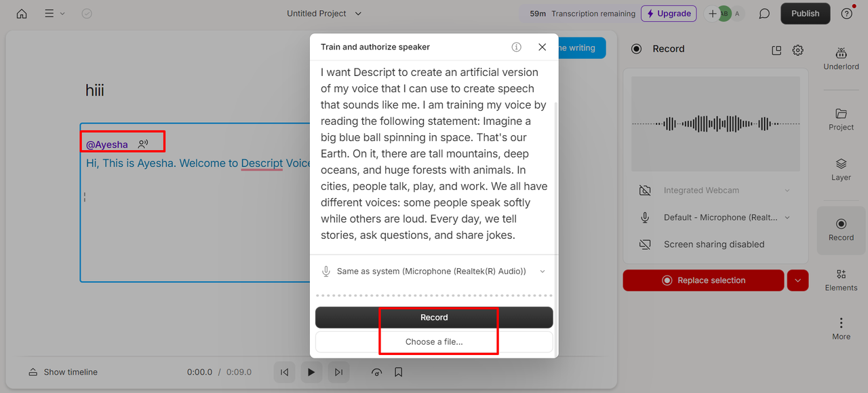Click the info icon in dialog header
The width and height of the screenshot is (868, 393).
tap(516, 47)
